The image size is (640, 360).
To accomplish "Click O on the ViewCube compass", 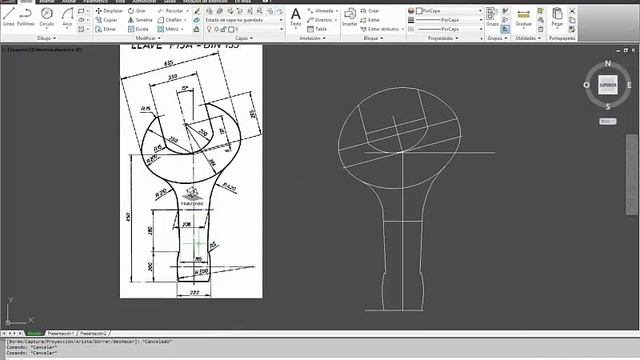I will (x=587, y=85).
